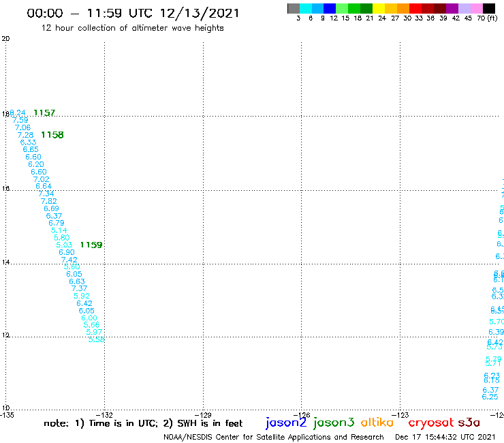504x443 pixels.
Task: Click the cyan swatch in the wave height legend
Action: pos(306,8)
